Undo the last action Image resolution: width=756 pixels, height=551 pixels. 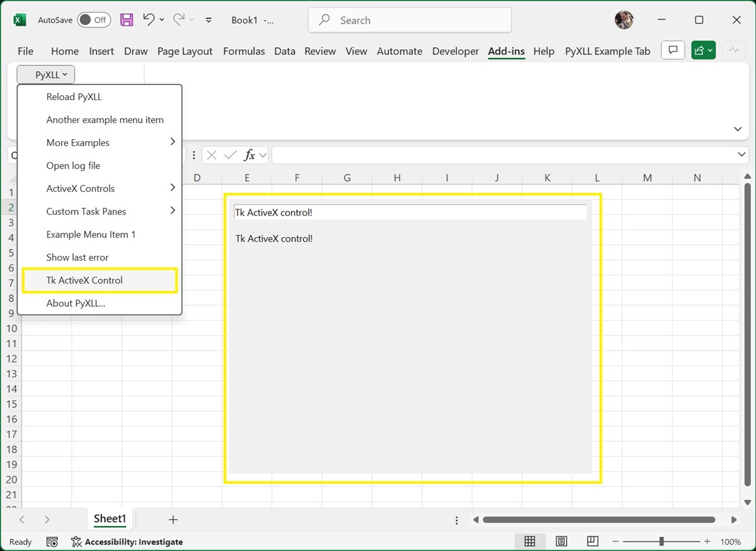pyautogui.click(x=149, y=19)
